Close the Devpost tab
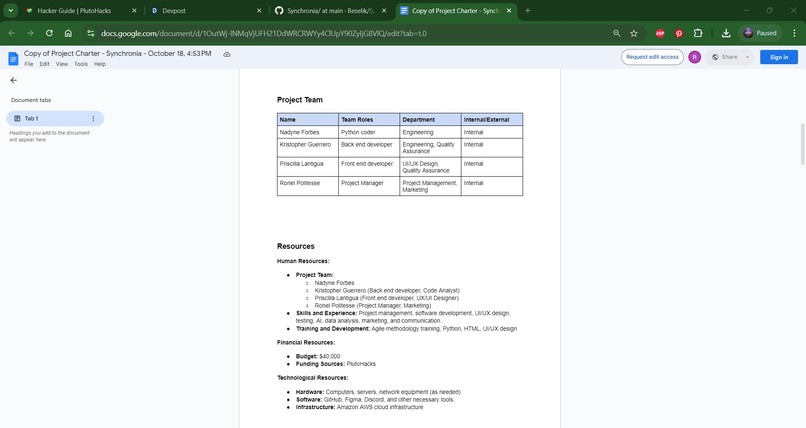The height and width of the screenshot is (428, 806). 259,10
